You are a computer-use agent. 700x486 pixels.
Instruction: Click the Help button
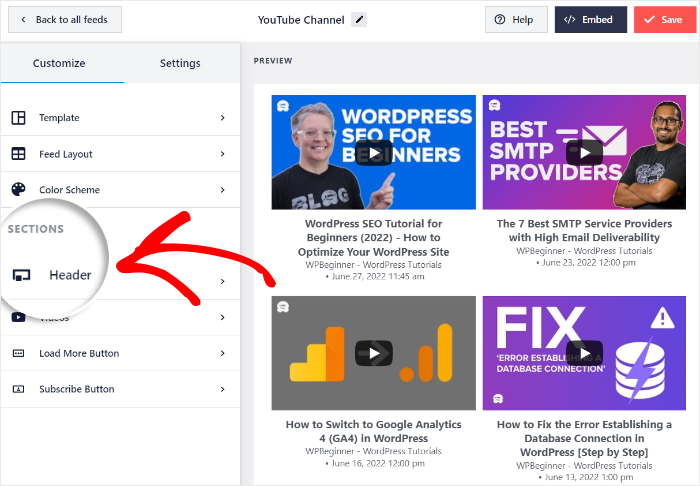(x=516, y=20)
